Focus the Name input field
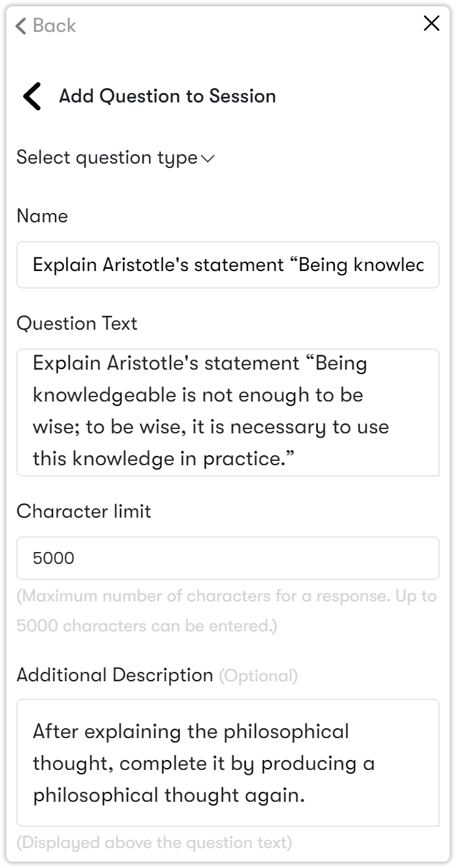Image resolution: width=456 pixels, height=868 pixels. 227,265
